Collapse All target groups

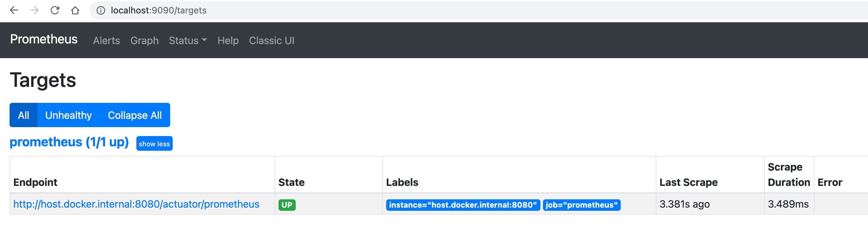(x=135, y=115)
